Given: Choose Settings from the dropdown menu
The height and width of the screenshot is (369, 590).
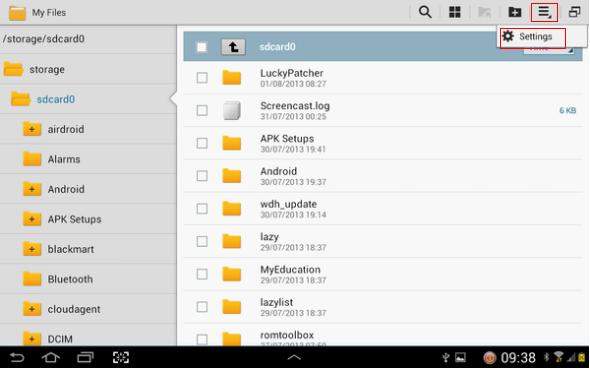Looking at the screenshot, I should click(x=532, y=37).
